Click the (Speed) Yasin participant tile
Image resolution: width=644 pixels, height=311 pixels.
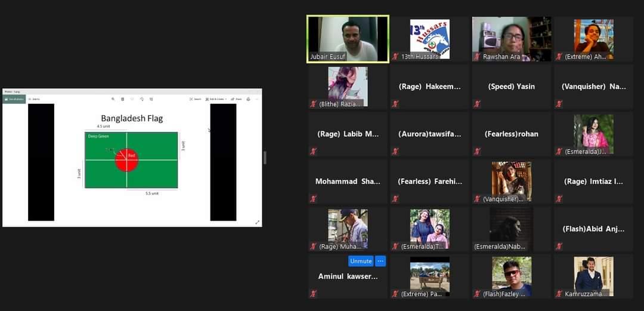tap(512, 87)
